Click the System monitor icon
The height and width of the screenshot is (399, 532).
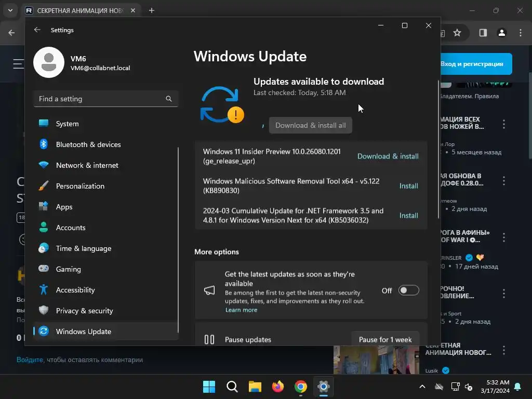(44, 123)
